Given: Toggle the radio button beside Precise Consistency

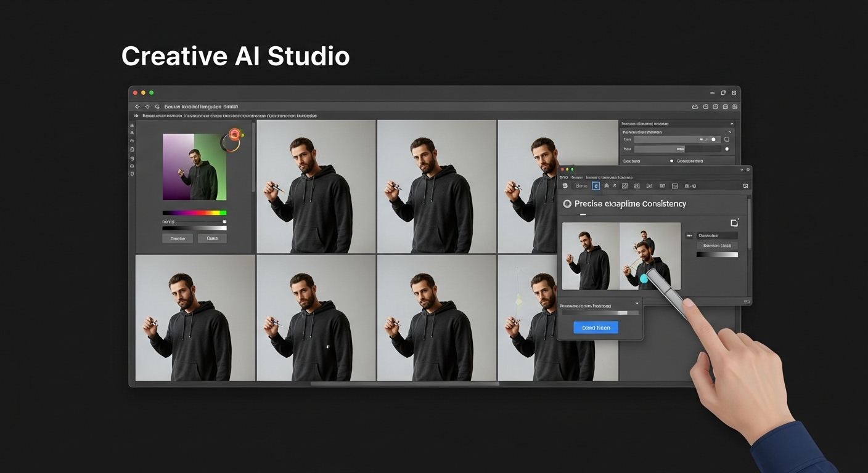Looking at the screenshot, I should [x=567, y=204].
